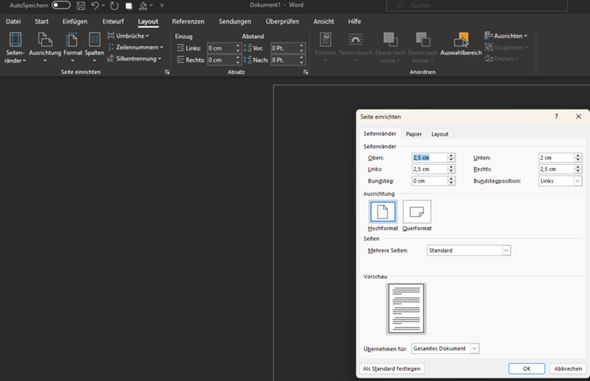
Task: Expand the Ausrichten dropdown
Action: (x=506, y=36)
